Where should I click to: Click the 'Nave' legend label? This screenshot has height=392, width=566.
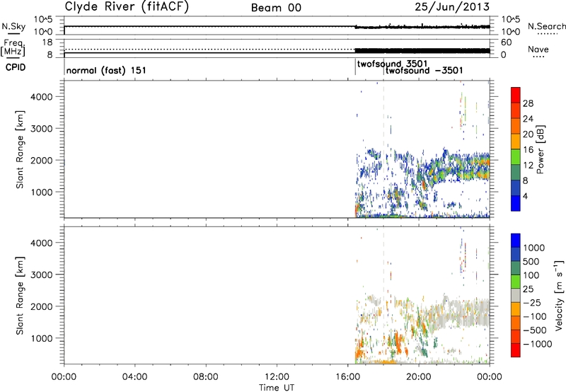tap(538, 49)
